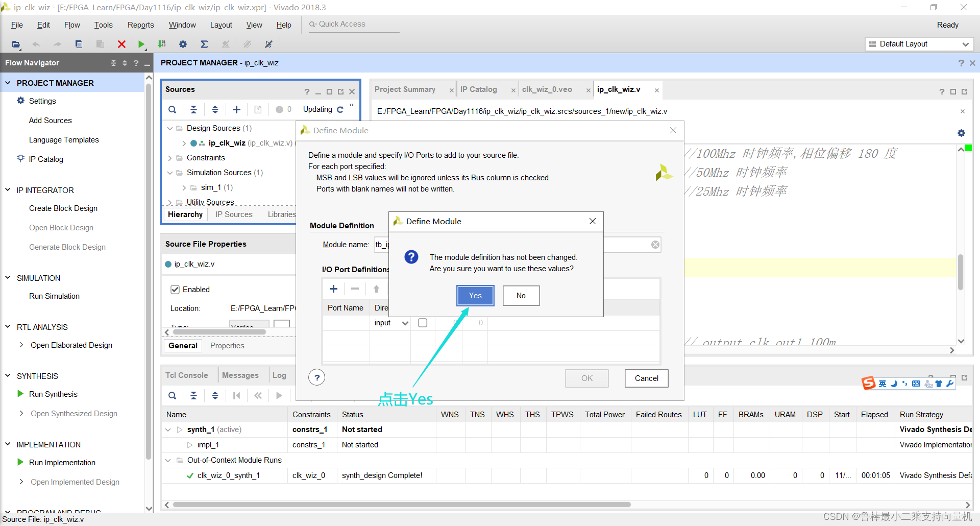Image resolution: width=980 pixels, height=526 pixels.
Task: Collapse the SYNTHESIS section
Action: [x=8, y=376]
